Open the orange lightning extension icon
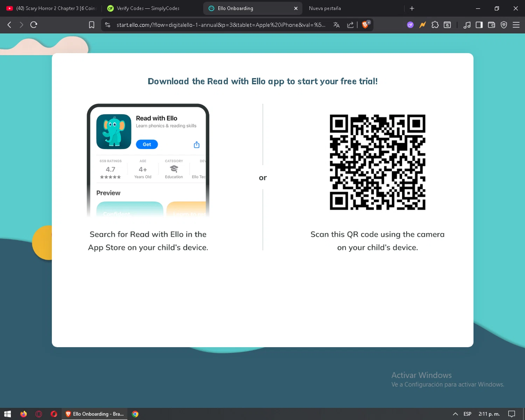This screenshot has height=420, width=525. 422,25
